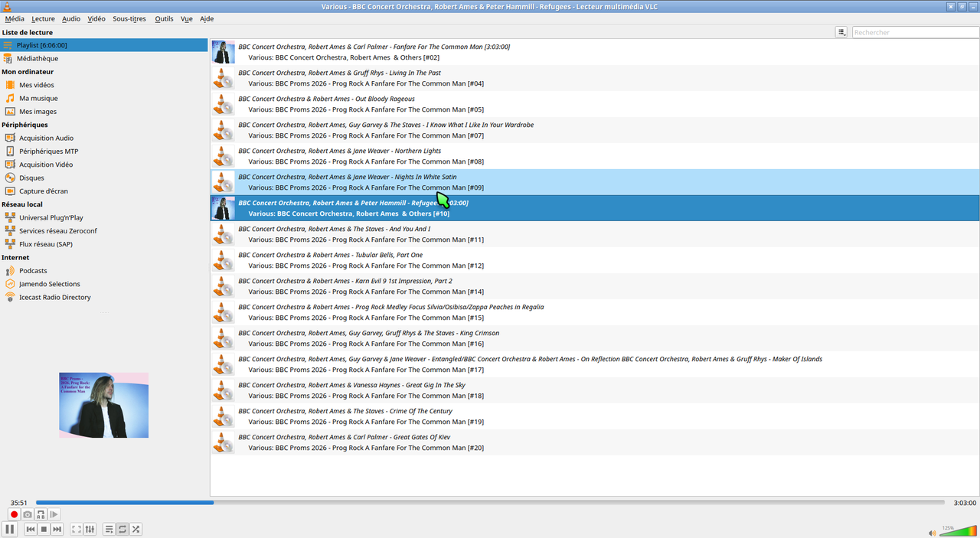Select track Fanfare For The Common Man [3:03:00]

point(595,52)
